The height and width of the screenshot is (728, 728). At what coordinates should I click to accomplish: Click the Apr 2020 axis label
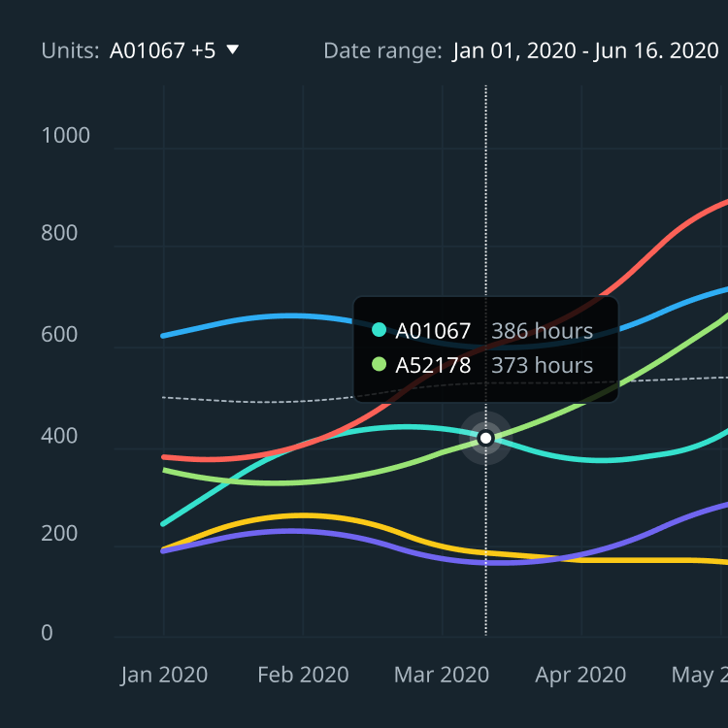click(580, 675)
